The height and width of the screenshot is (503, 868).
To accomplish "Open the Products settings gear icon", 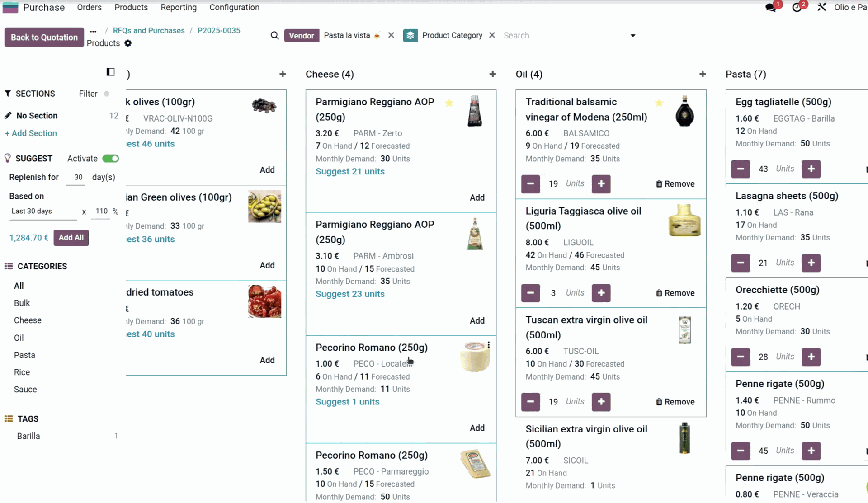I will [x=128, y=43].
